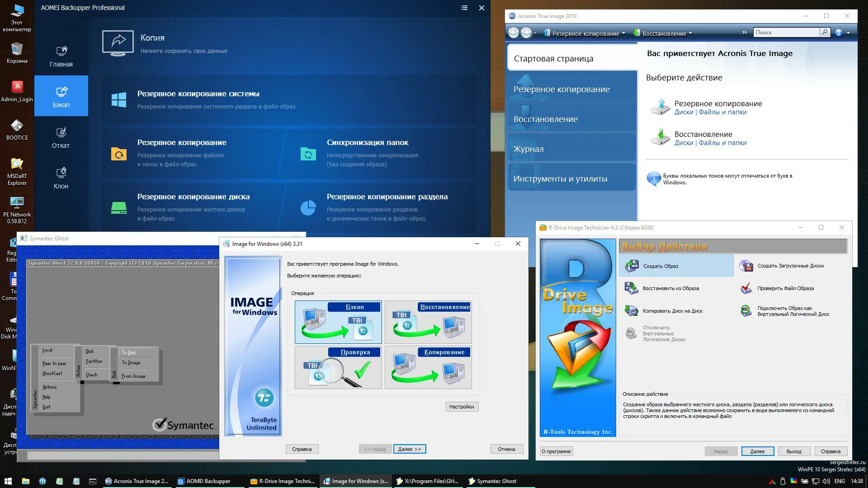Choose the Бэкап operation in Image for Windows
868x488 pixels.
pyautogui.click(x=338, y=322)
